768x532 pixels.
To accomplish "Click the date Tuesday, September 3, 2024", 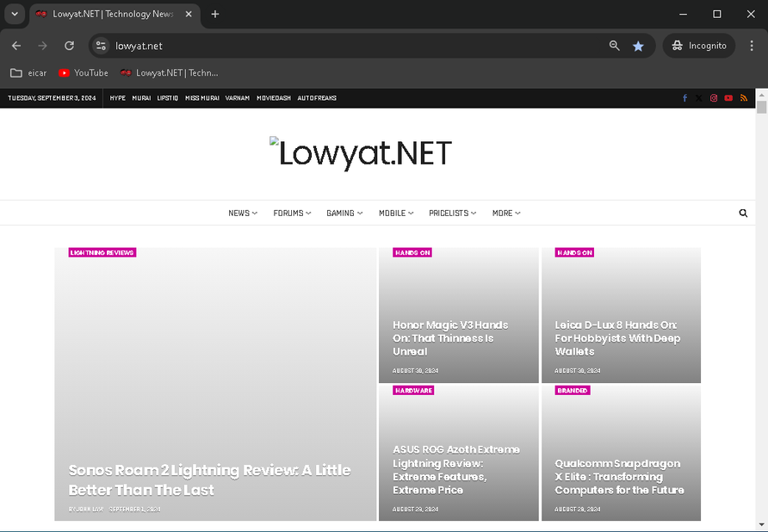I will [52, 98].
